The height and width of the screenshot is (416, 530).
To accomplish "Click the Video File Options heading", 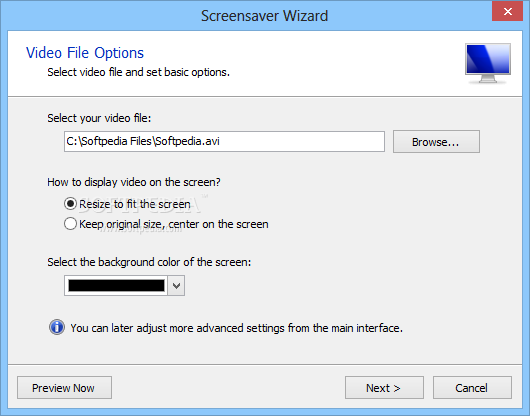I will coord(85,53).
